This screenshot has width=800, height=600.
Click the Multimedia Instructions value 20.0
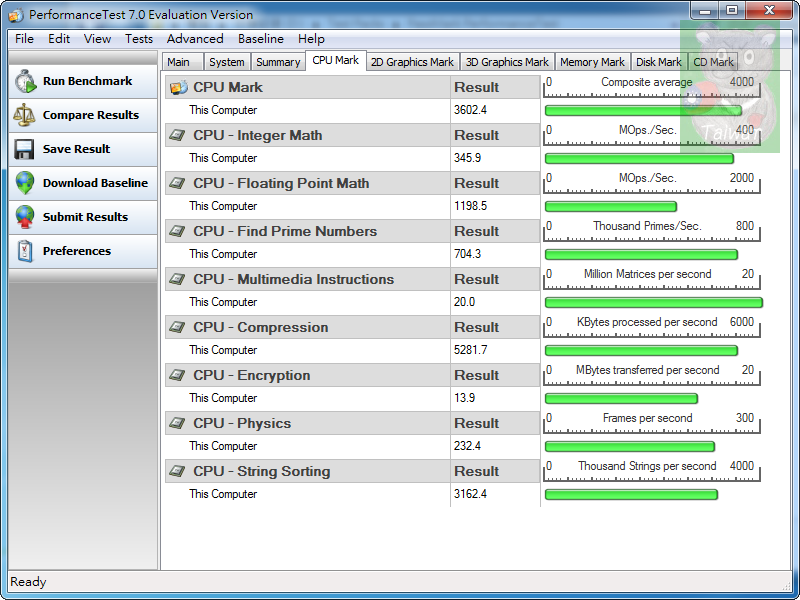(464, 302)
